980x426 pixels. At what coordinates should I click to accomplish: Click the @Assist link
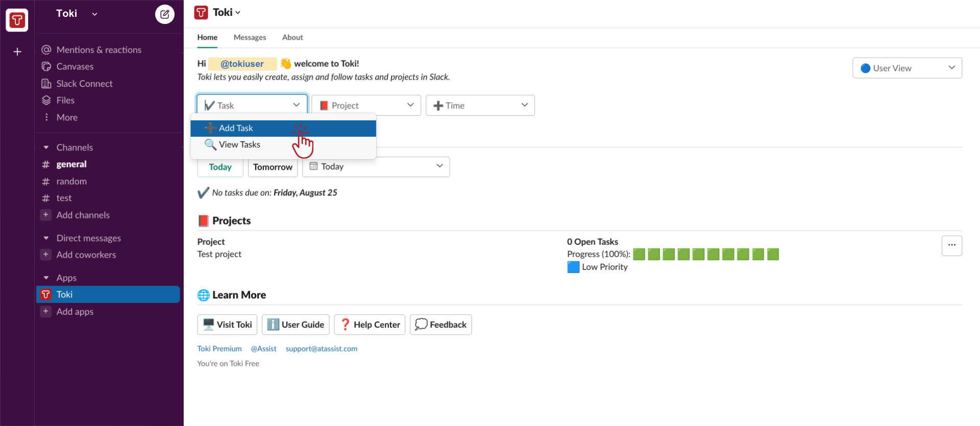click(263, 348)
